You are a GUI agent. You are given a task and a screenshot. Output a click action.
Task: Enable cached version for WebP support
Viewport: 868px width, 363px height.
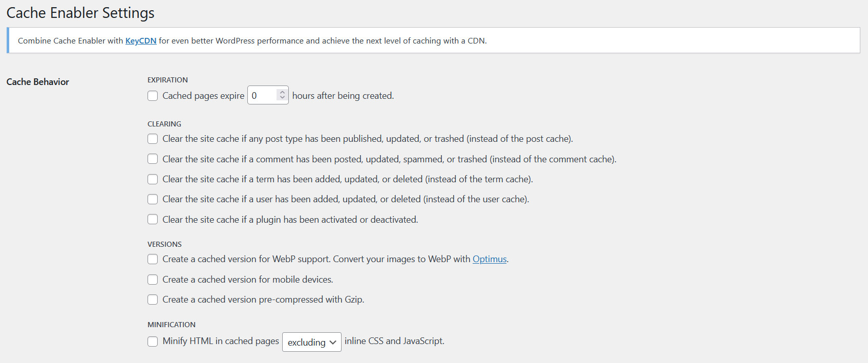[x=153, y=259]
